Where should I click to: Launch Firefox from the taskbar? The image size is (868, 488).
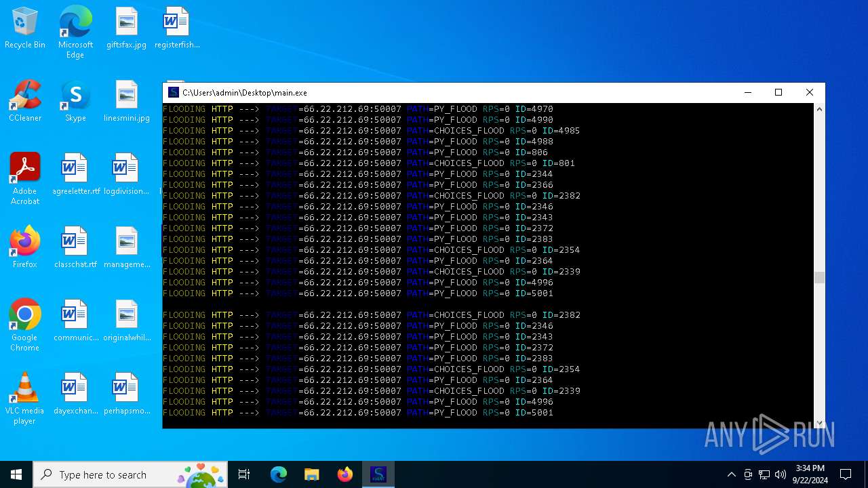click(x=344, y=474)
